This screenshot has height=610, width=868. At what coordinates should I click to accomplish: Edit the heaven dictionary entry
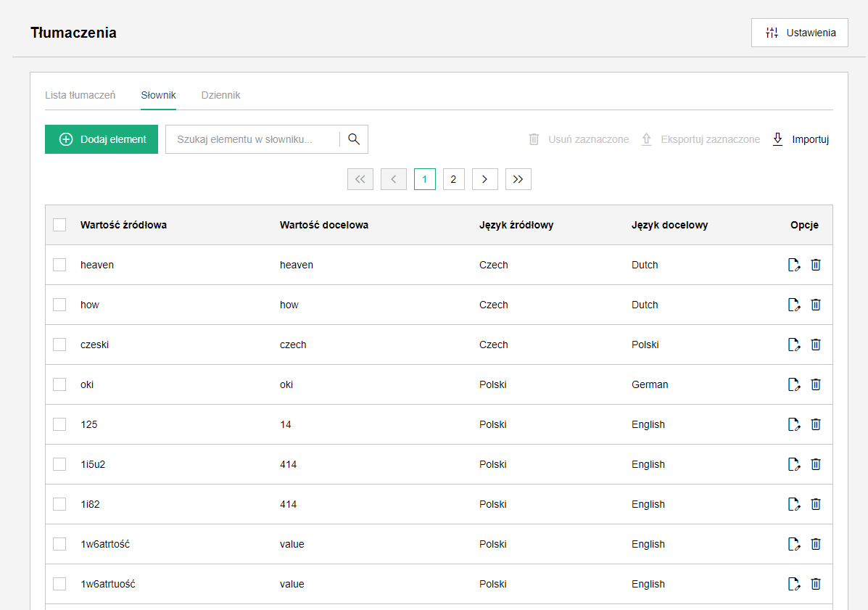click(x=794, y=265)
